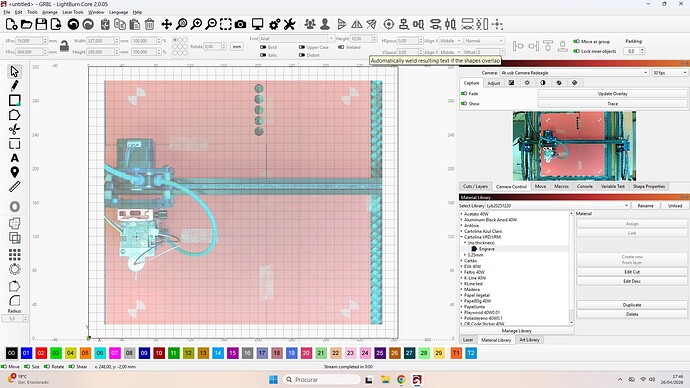
Task: Pick the red 02 layer color swatch
Action: click(41, 353)
